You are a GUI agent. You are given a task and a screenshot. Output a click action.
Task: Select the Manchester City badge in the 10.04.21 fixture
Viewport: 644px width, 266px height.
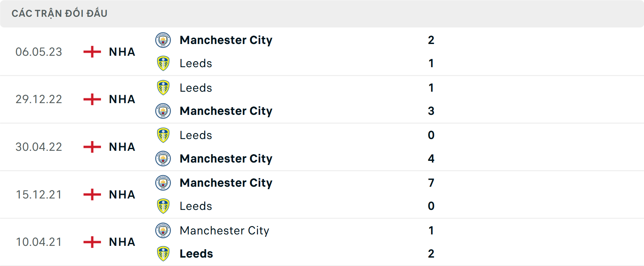pos(163,230)
